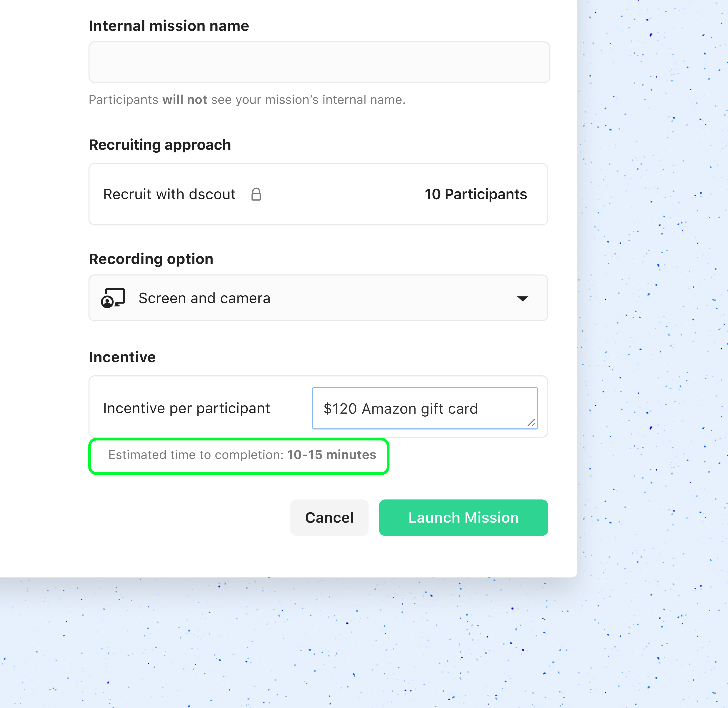Click the Recording option heading

click(x=151, y=259)
